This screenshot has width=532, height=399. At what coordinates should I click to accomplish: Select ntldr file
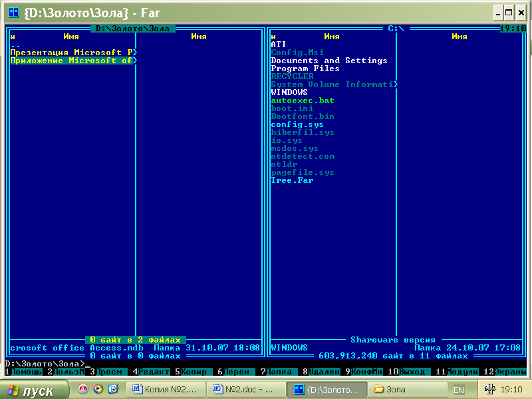pyautogui.click(x=285, y=164)
